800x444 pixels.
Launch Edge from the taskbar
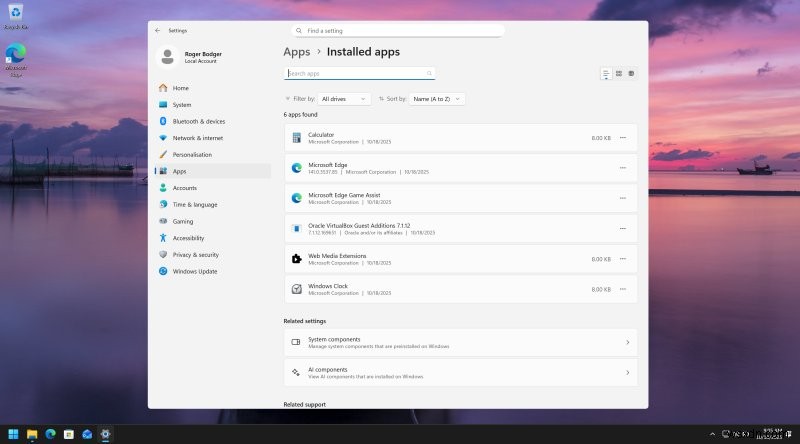(x=51, y=434)
